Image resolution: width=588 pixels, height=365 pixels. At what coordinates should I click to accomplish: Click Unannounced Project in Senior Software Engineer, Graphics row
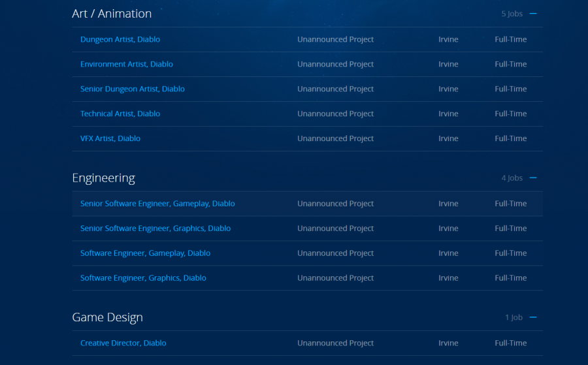pyautogui.click(x=335, y=229)
